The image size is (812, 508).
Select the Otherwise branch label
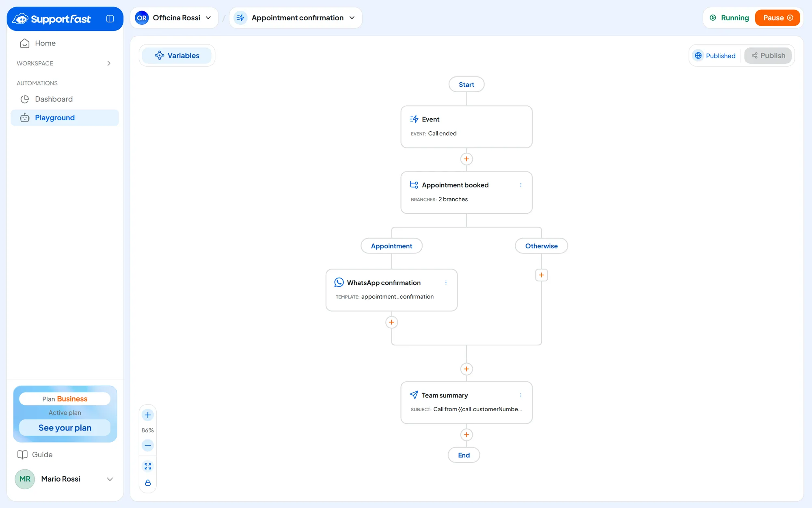coord(541,246)
